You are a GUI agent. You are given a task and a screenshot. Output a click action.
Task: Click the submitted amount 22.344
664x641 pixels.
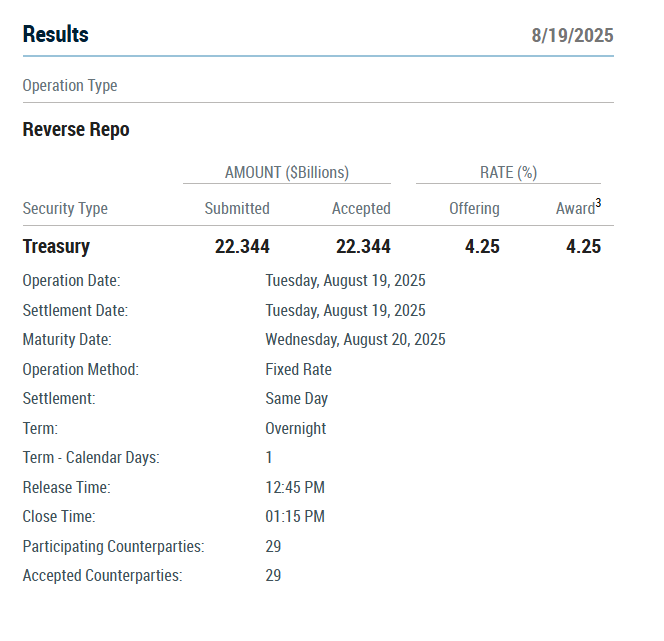[242, 247]
